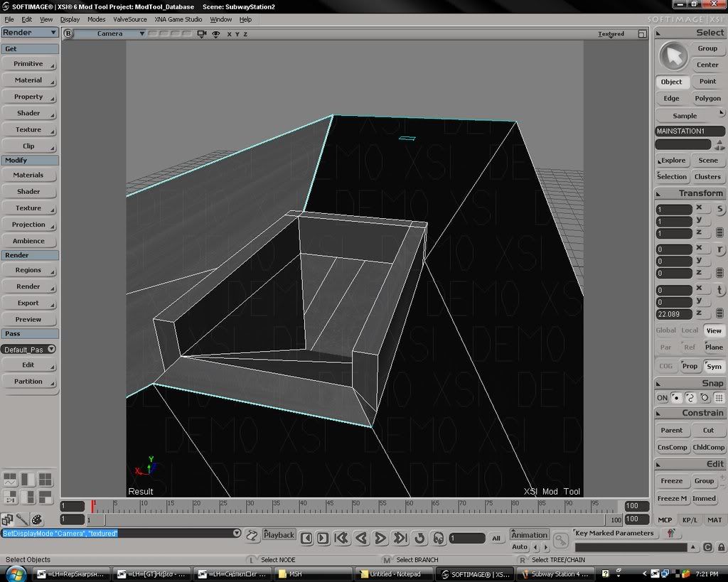Open the Animation menu
728x582 pixels.
529,534
